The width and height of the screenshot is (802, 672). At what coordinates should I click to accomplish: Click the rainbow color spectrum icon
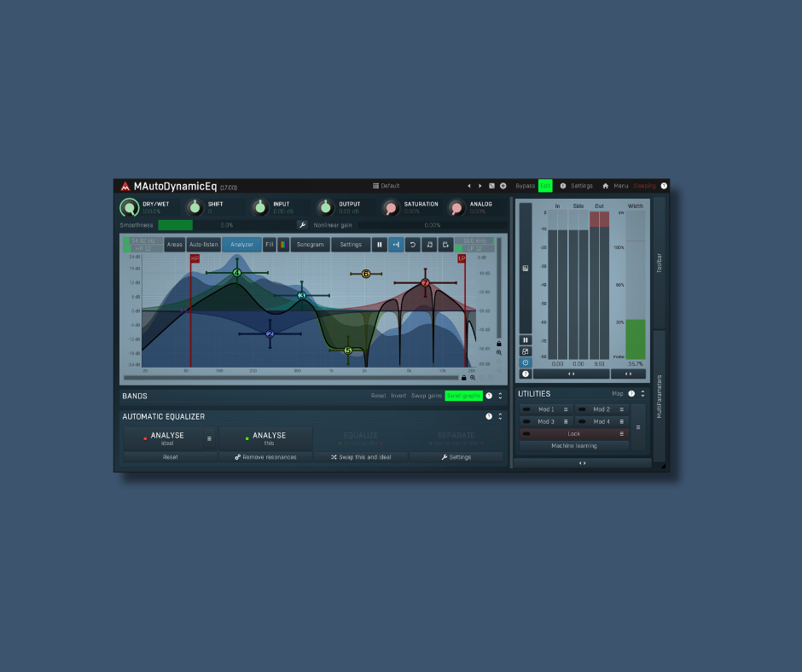pyautogui.click(x=283, y=245)
